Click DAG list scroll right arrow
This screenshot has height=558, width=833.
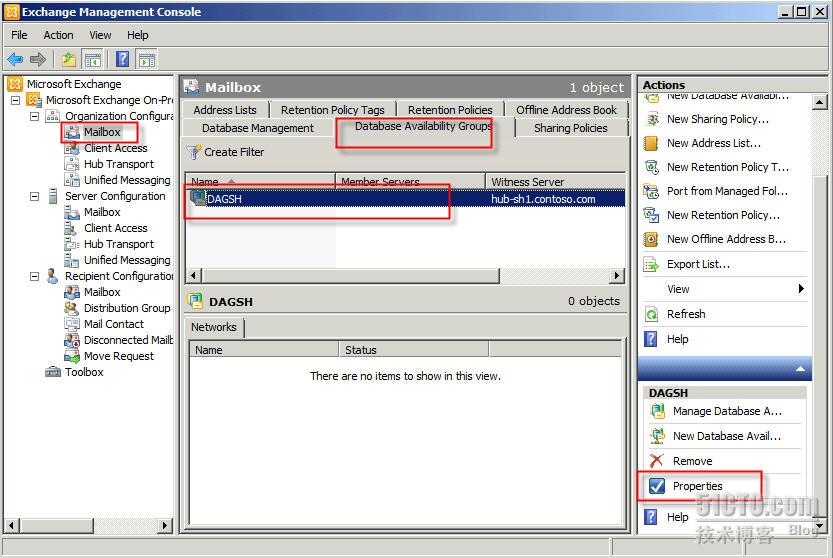click(616, 275)
